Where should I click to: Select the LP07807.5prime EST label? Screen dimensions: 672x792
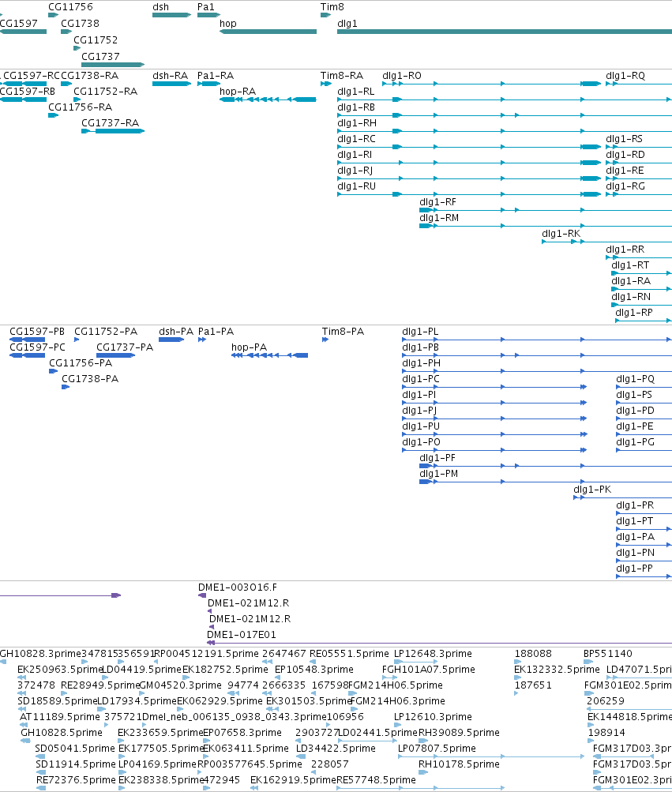[437, 749]
